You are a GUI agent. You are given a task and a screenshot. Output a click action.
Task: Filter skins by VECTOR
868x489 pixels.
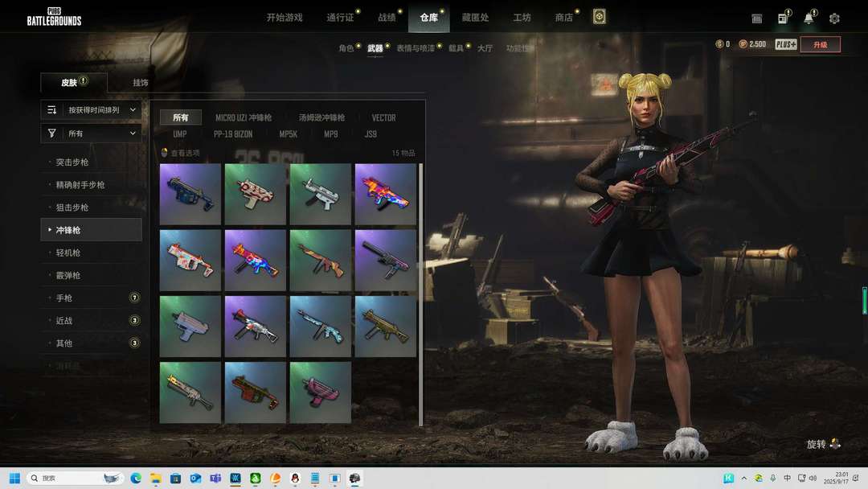[383, 117]
